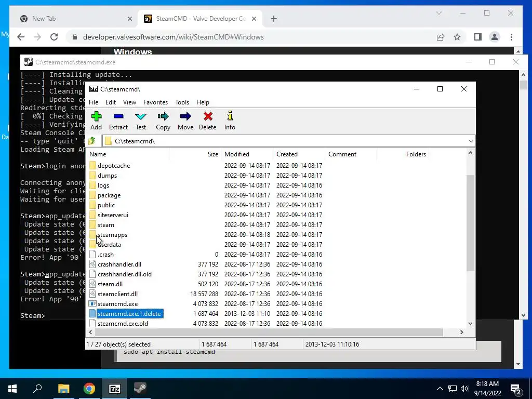Select the crashhandler.dll file icon

(x=92, y=264)
